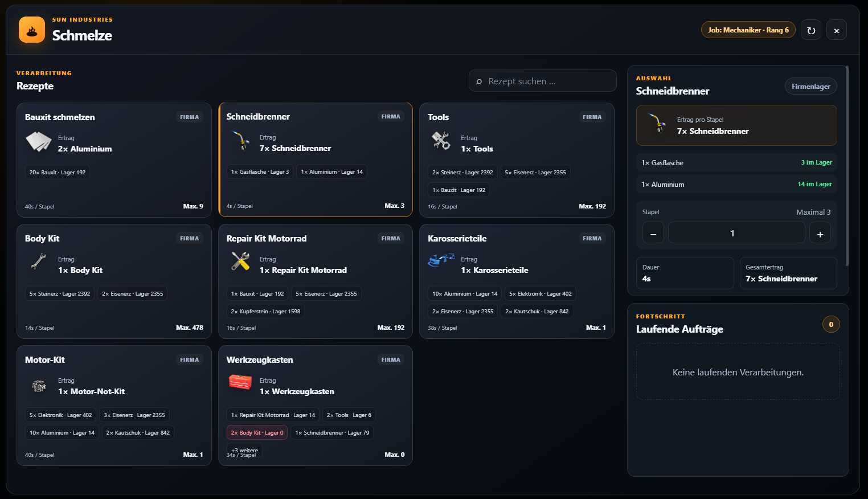Select the Karosserieteile recipe title

(x=457, y=239)
